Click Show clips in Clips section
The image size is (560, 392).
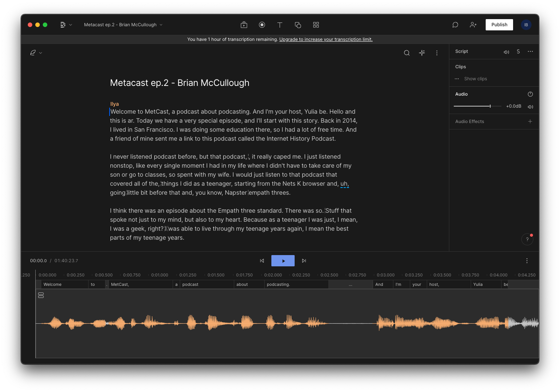[476, 79]
